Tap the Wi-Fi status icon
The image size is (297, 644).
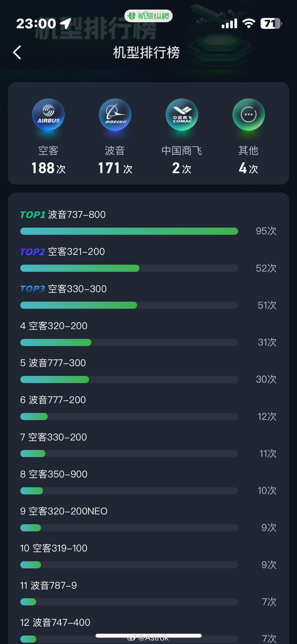tap(249, 23)
